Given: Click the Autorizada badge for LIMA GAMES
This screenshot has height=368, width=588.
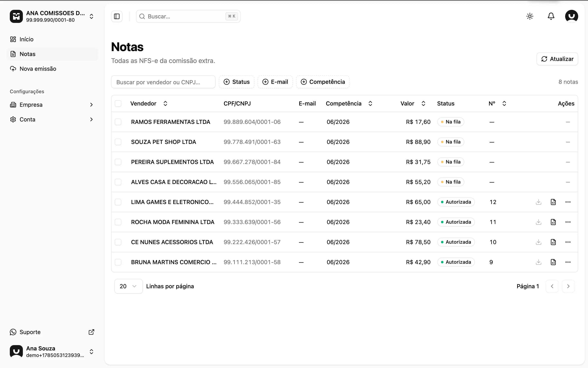Looking at the screenshot, I should click(x=456, y=202).
